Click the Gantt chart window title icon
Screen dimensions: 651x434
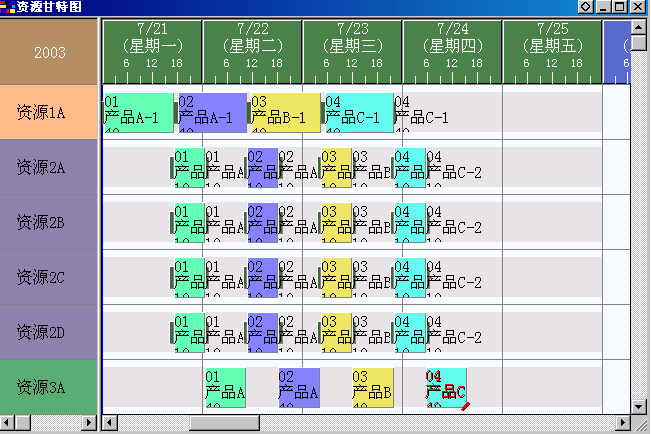pyautogui.click(x=8, y=7)
